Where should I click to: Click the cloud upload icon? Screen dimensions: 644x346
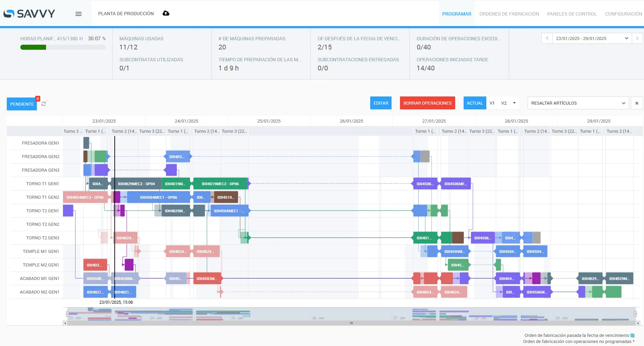coord(166,14)
